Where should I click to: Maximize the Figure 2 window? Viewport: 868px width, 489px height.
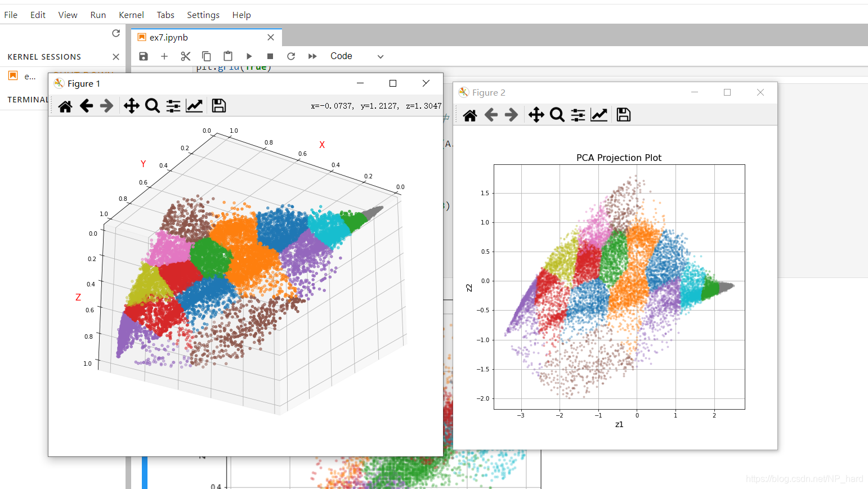click(x=727, y=92)
